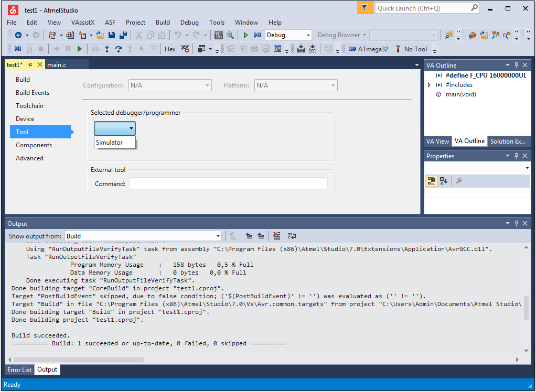Viewport: 536px width, 392px height.
Task: Click the first Device Programming chip icon
Action: coord(301,49)
